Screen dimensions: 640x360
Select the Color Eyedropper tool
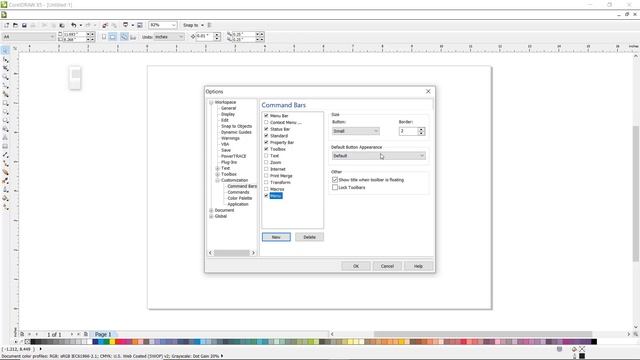[x=5, y=181]
